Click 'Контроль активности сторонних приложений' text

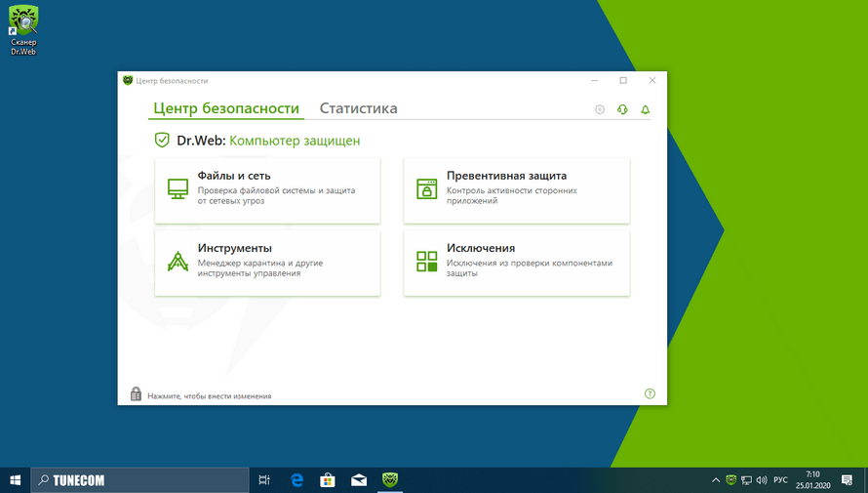[x=511, y=195]
